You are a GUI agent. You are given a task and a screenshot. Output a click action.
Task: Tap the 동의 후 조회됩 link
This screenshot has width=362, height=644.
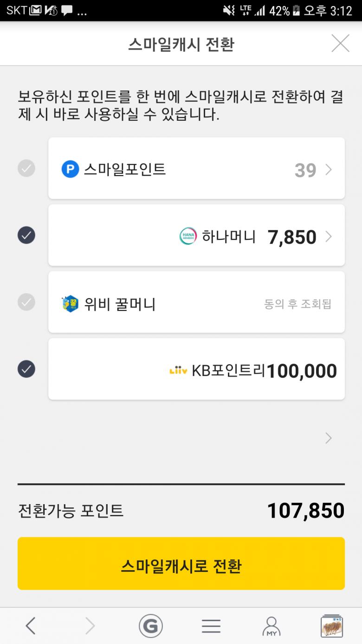pyautogui.click(x=297, y=304)
